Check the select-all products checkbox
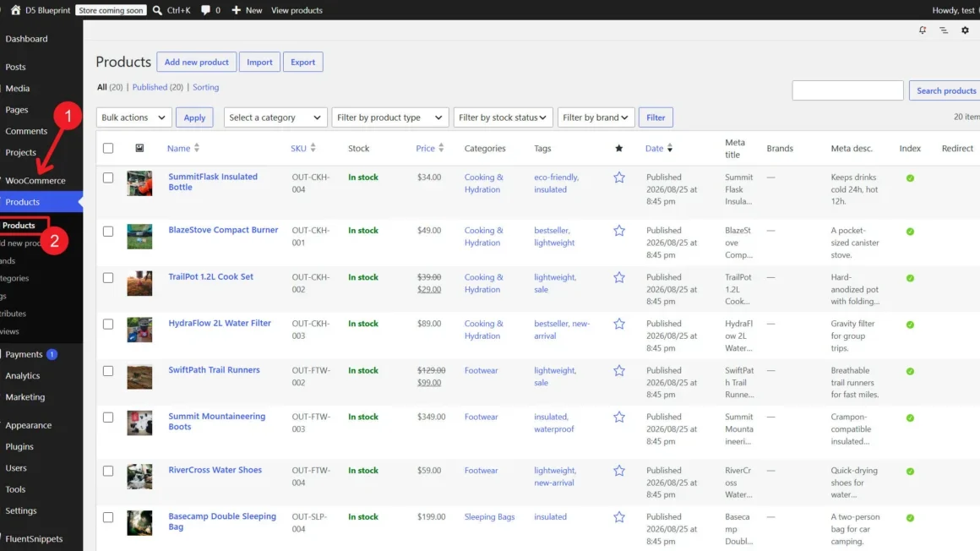 (x=108, y=148)
